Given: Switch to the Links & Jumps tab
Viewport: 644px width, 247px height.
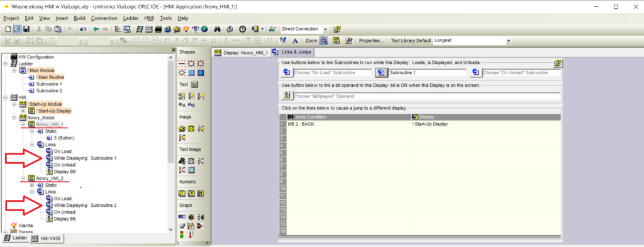Looking at the screenshot, I should click(292, 52).
